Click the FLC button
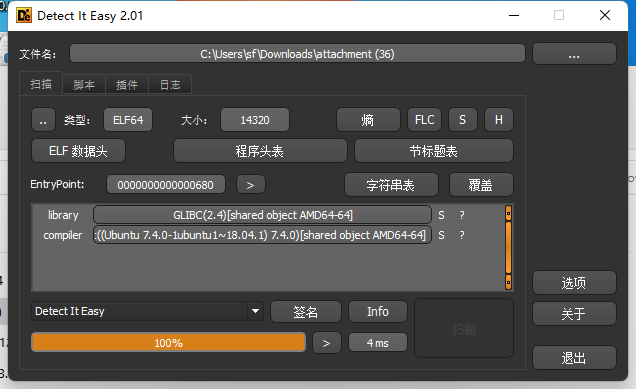Image resolution: width=636 pixels, height=389 pixels. (x=424, y=120)
